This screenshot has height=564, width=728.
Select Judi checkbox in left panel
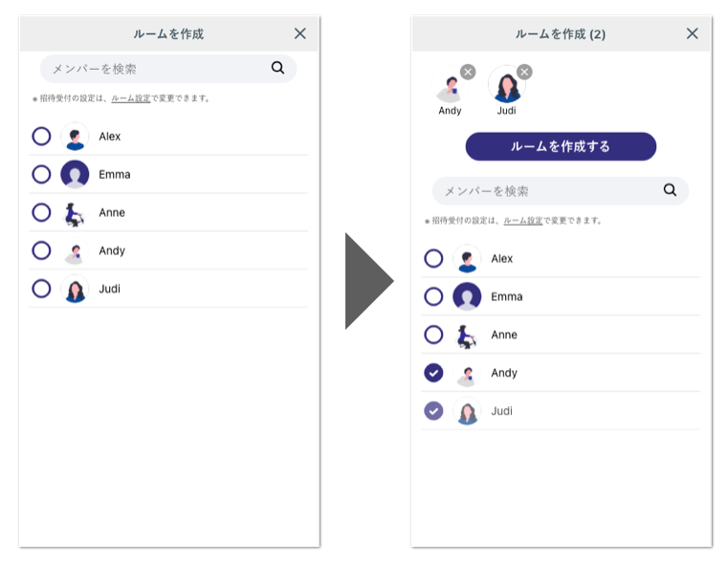click(41, 289)
